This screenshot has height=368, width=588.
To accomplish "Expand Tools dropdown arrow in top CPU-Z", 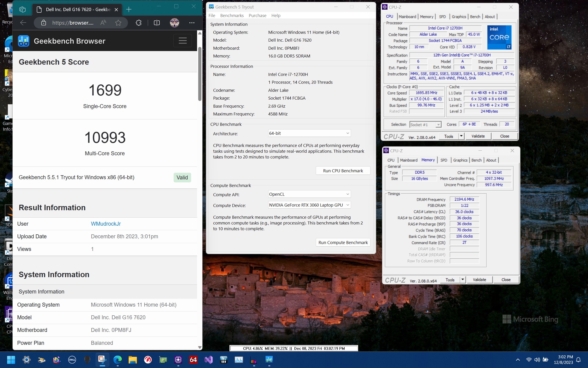I will point(461,136).
